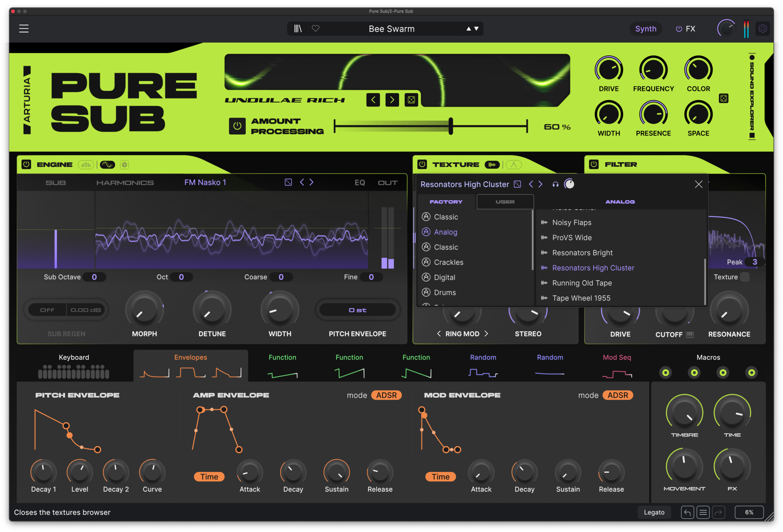Screen dimensions: 783x532
Task: Open the settings gear in top bar
Action: 762,29
